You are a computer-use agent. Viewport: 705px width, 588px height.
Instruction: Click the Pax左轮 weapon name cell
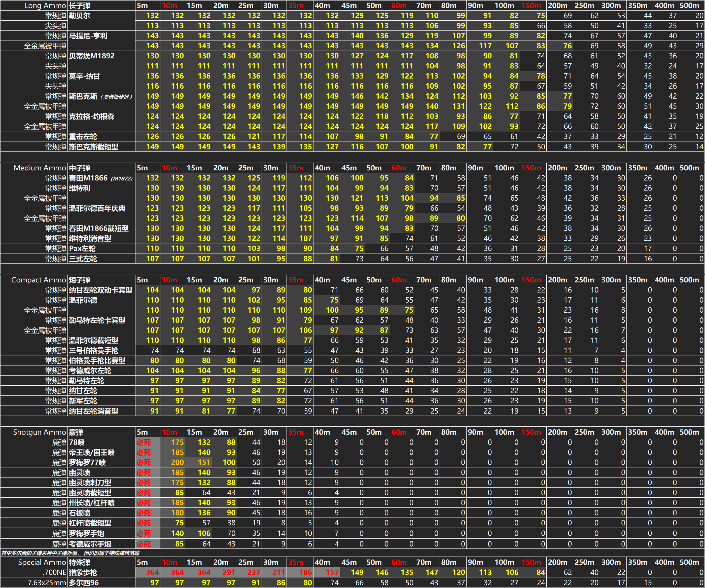pyautogui.click(x=101, y=249)
